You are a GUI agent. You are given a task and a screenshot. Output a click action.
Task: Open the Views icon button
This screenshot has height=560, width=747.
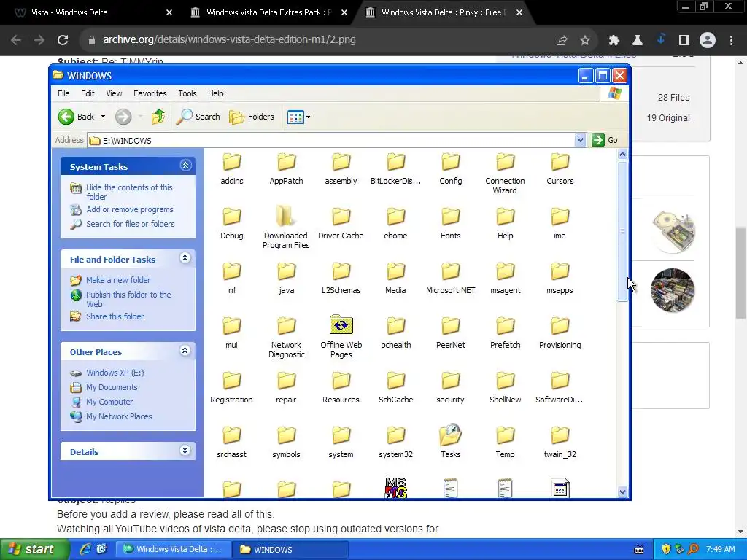click(295, 117)
